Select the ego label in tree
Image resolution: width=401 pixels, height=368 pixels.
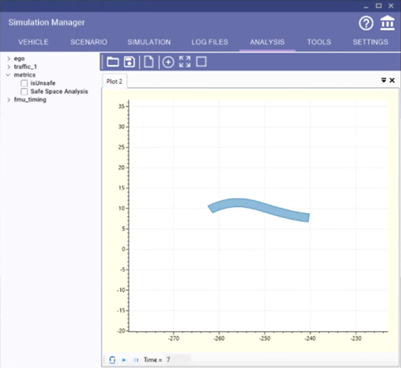click(19, 59)
